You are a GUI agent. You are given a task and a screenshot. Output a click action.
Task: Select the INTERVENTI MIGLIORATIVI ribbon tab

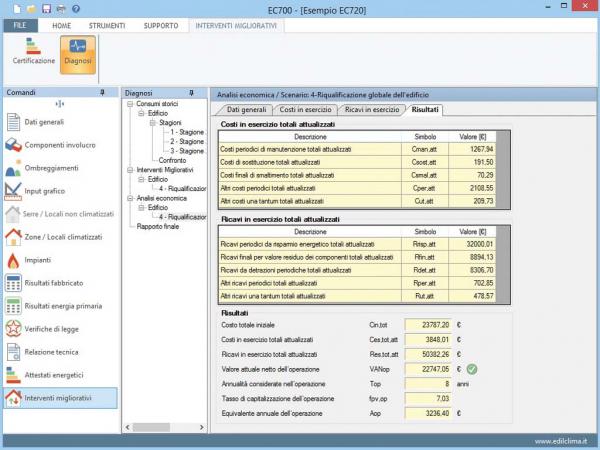(x=236, y=26)
